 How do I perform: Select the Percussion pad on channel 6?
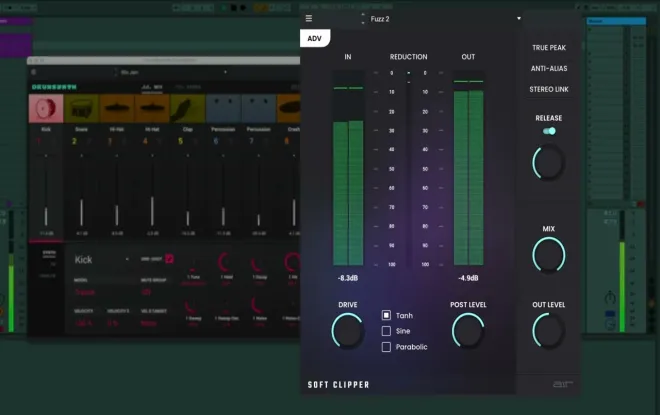(223, 109)
